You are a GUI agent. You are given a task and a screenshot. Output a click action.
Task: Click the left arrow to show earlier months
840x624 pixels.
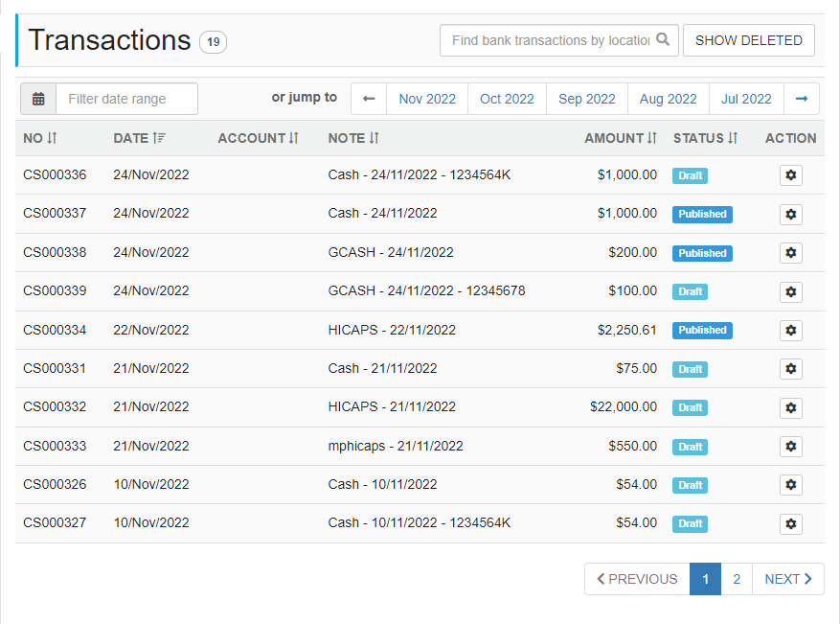[x=369, y=99]
